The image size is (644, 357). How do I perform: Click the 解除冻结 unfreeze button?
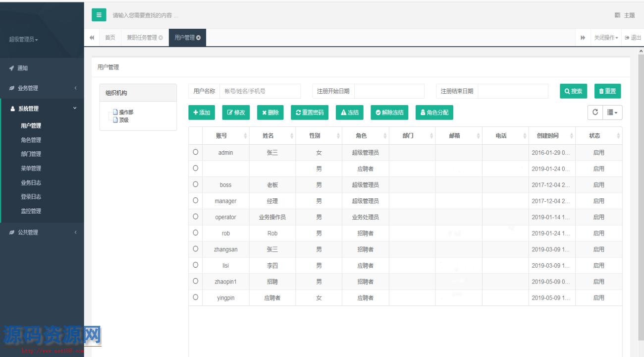[x=389, y=113]
